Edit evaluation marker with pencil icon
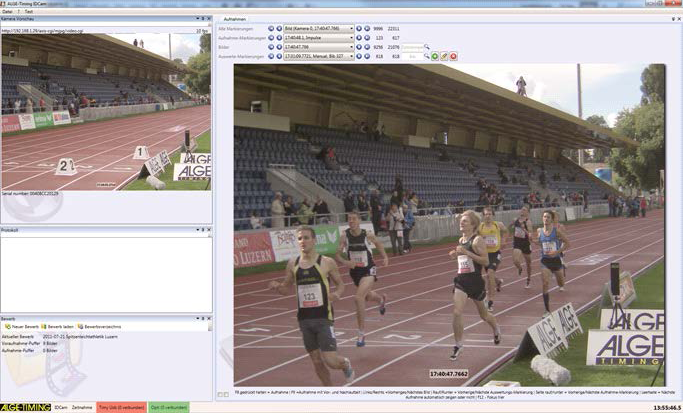 pos(444,56)
